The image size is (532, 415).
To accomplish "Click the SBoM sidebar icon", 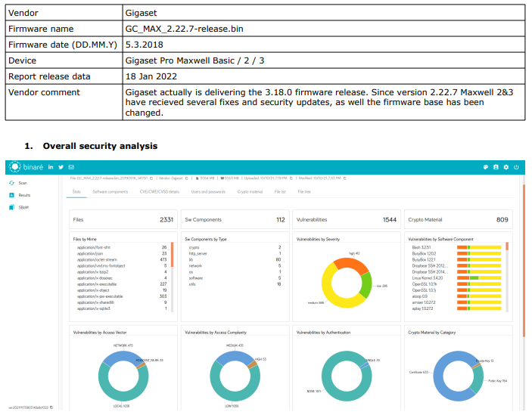I will tap(11, 207).
